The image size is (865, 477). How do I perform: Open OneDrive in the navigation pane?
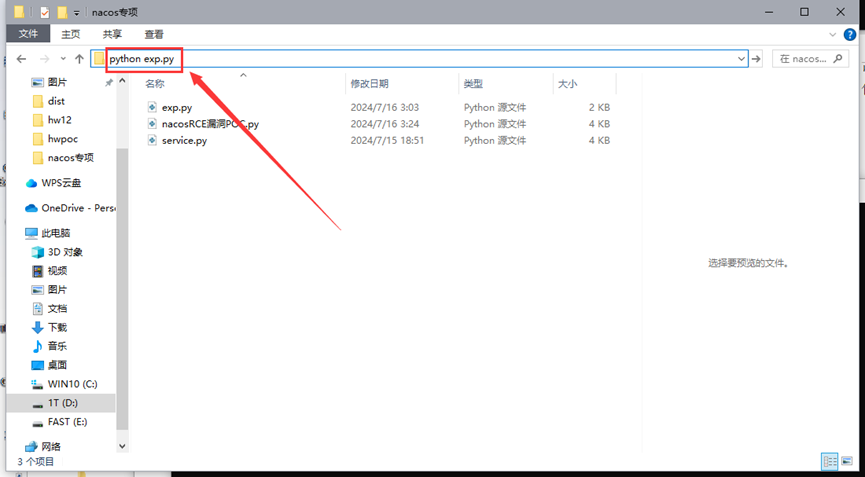(x=77, y=208)
